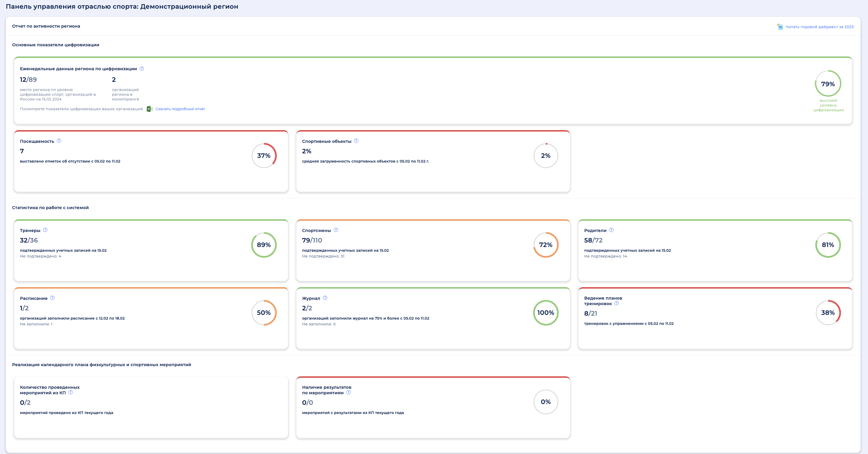
Task: Click the 79% digitalization progress circle
Action: (x=827, y=84)
